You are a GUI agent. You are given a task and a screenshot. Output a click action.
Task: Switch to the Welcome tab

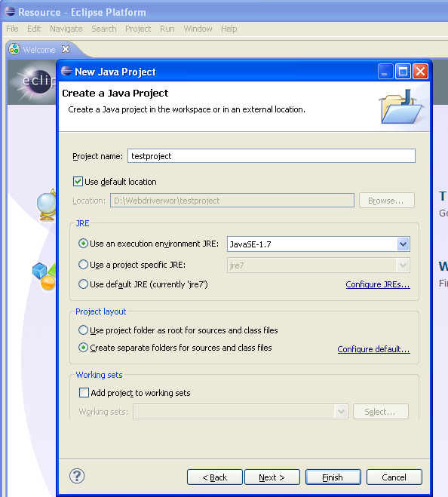click(x=39, y=50)
